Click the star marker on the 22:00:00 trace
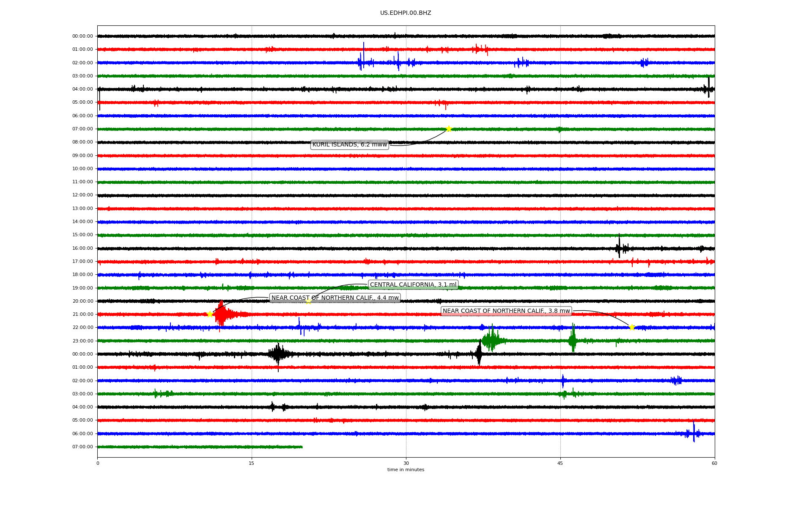812x508 pixels. tap(632, 327)
